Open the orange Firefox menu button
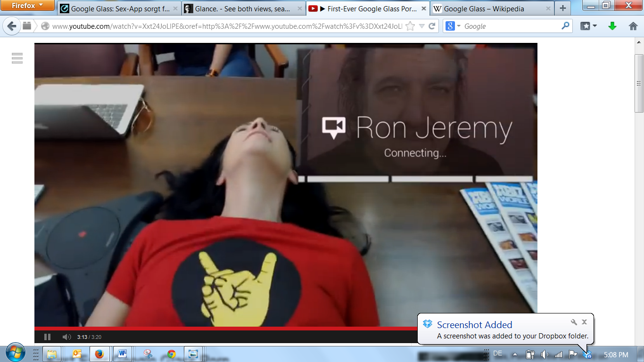644x362 pixels. (28, 6)
